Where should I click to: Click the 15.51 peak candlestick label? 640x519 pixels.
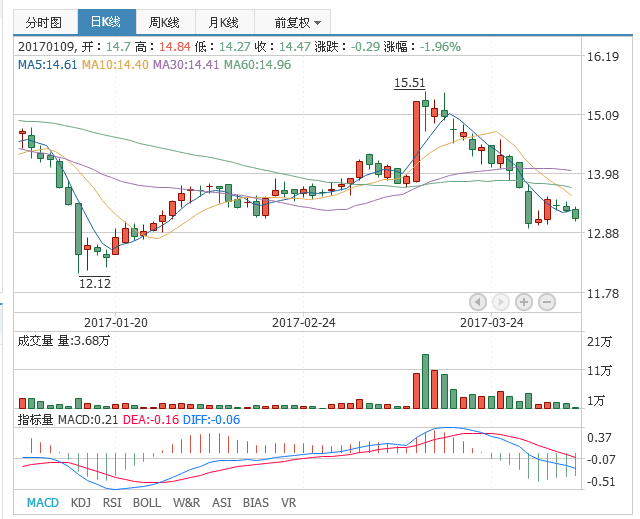pyautogui.click(x=409, y=84)
